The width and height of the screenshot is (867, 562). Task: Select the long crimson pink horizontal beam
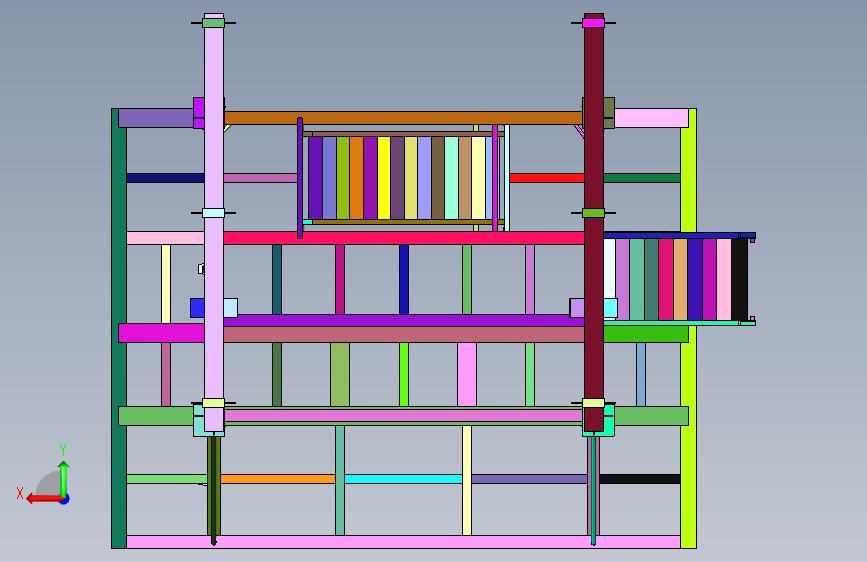pyautogui.click(x=404, y=238)
